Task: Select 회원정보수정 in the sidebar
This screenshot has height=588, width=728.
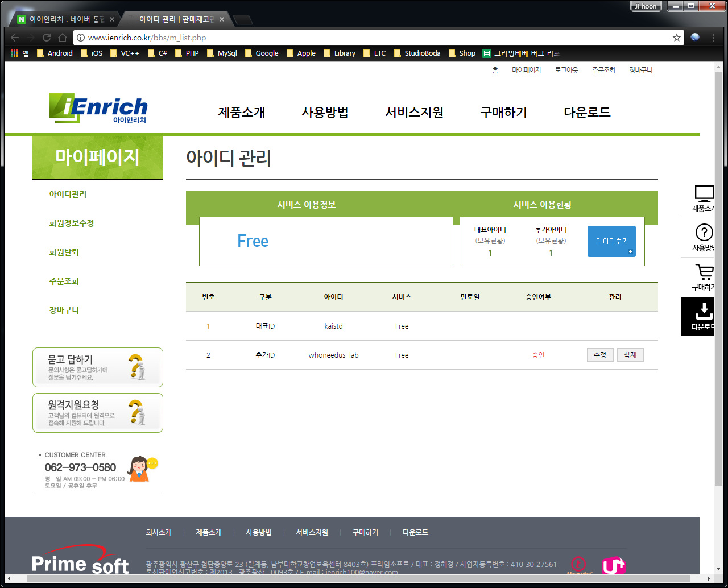Action: tap(72, 223)
